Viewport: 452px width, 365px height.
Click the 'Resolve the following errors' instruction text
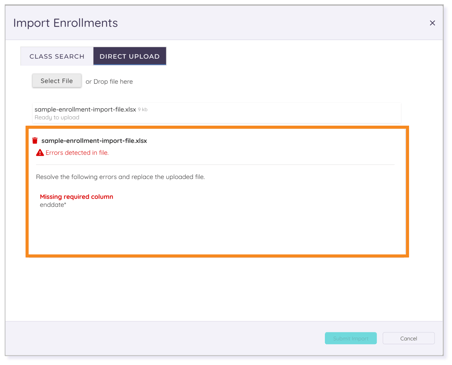click(x=120, y=177)
